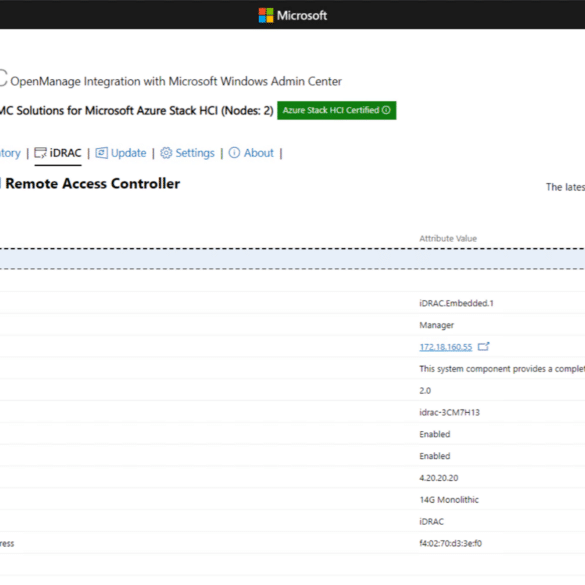
Task: Click the Attribute Value column header
Action: (x=448, y=238)
